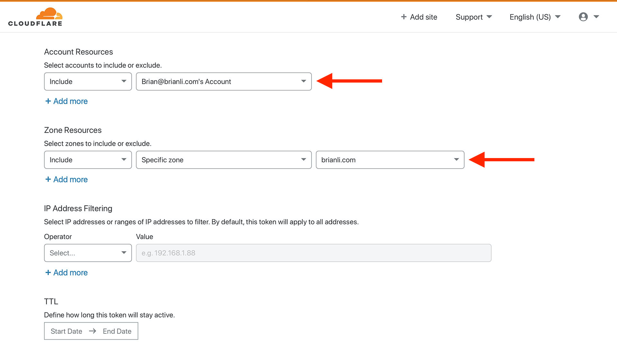Viewport: 617px width, 364px height.
Task: Click the Cloudflare logo
Action: coord(35,17)
